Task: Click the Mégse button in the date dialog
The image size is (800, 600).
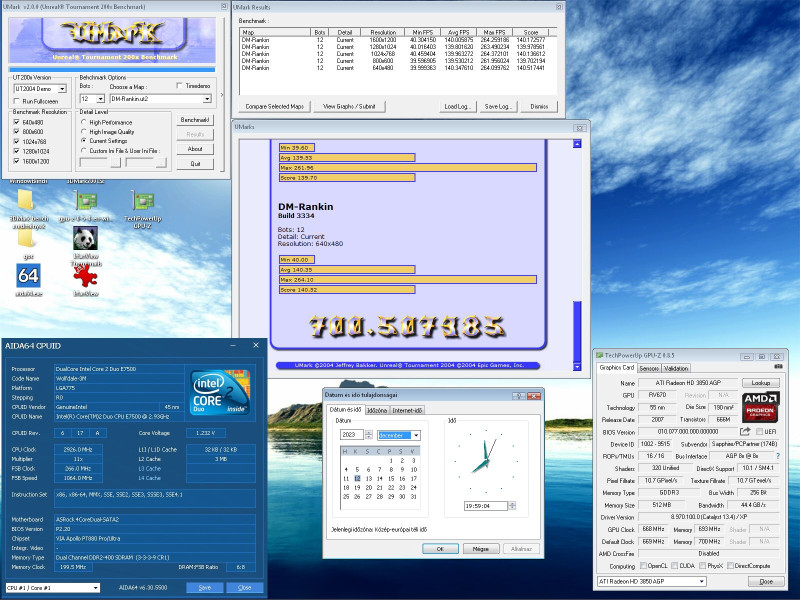Action: pos(481,549)
